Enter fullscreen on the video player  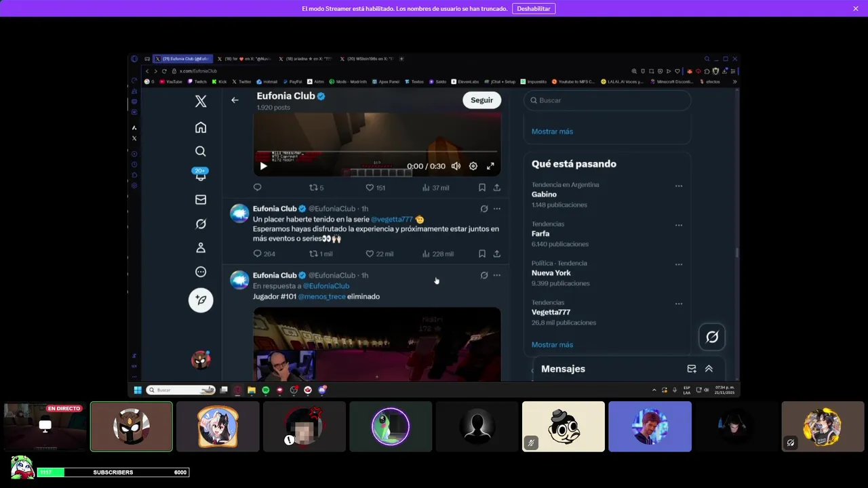[x=490, y=166]
